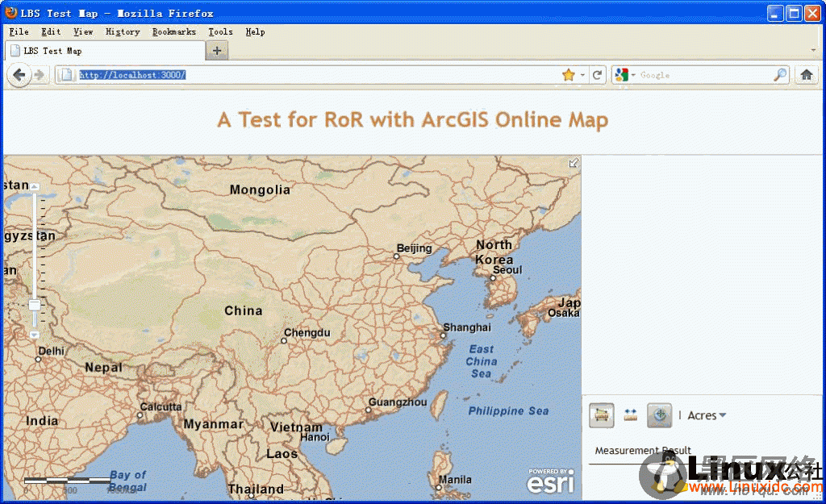The image size is (826, 504).
Task: Click the Shanghai city marker on map
Action: coord(443,335)
